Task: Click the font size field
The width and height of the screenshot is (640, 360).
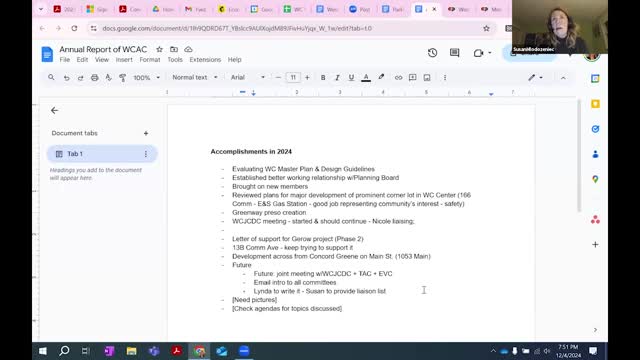Action: (293, 78)
